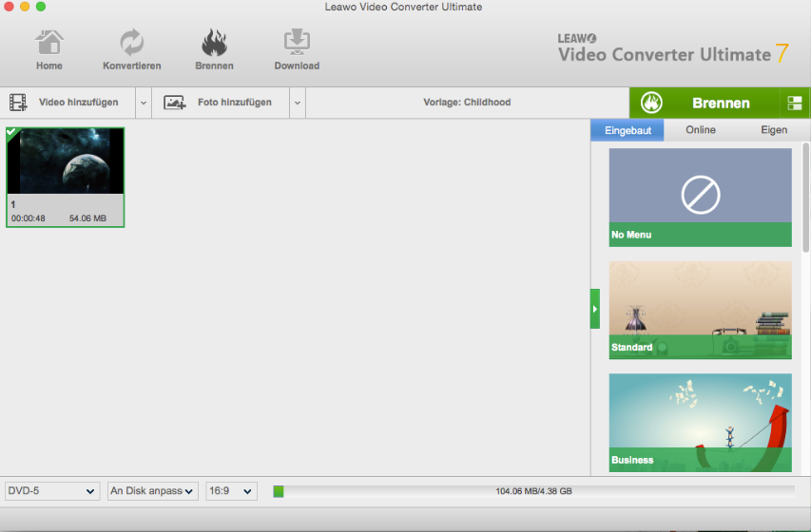Select the Eingebaut templates tab
Image resolution: width=811 pixels, height=532 pixels.
click(x=628, y=130)
